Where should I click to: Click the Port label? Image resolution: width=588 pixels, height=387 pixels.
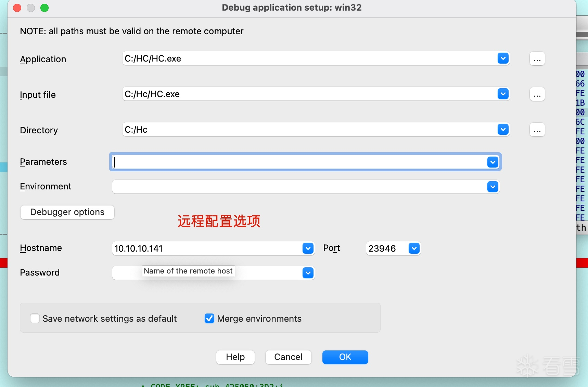click(332, 248)
